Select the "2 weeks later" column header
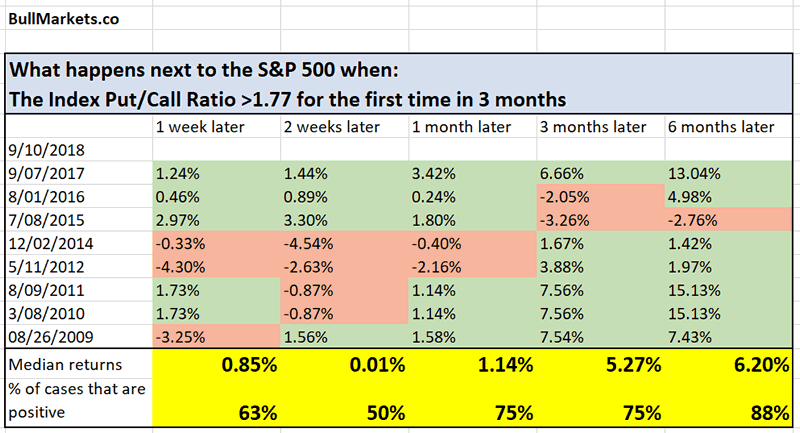The height and width of the screenshot is (433, 800). 325,128
